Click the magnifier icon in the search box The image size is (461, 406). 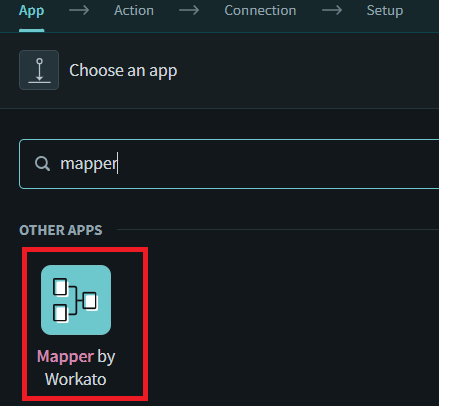[42, 164]
